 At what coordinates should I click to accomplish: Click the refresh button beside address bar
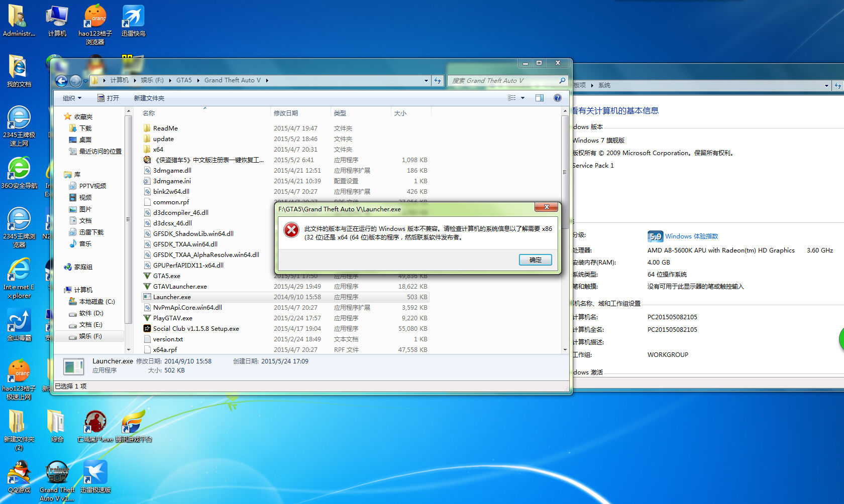click(x=438, y=80)
